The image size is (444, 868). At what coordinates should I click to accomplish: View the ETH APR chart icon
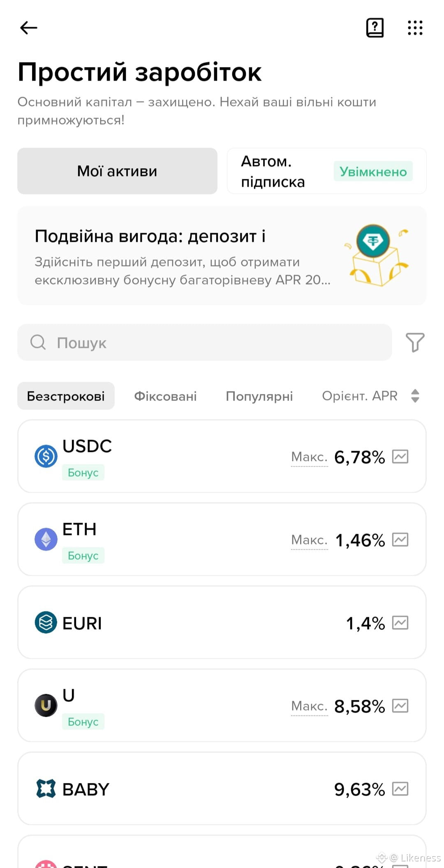click(x=400, y=540)
